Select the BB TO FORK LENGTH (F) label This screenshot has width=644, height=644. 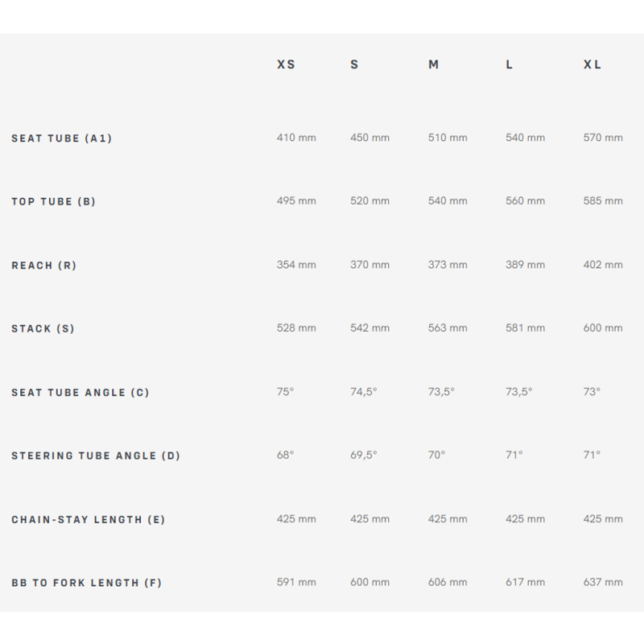coord(86,583)
